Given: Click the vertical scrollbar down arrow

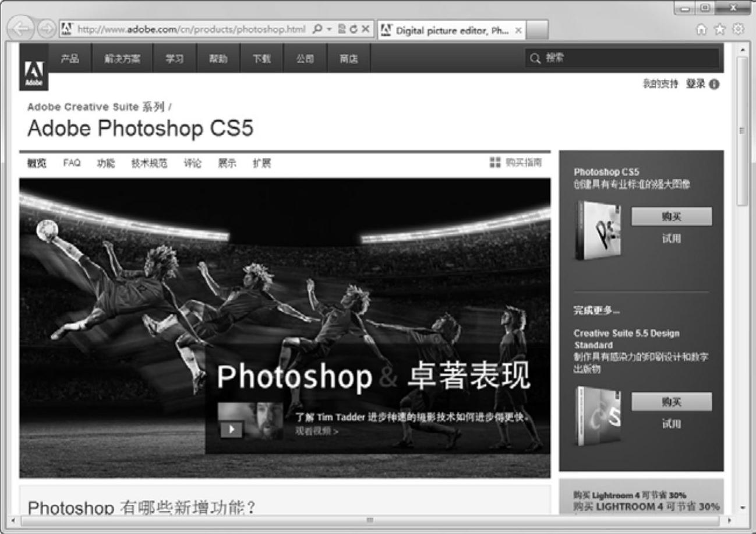Looking at the screenshot, I should tap(742, 507).
